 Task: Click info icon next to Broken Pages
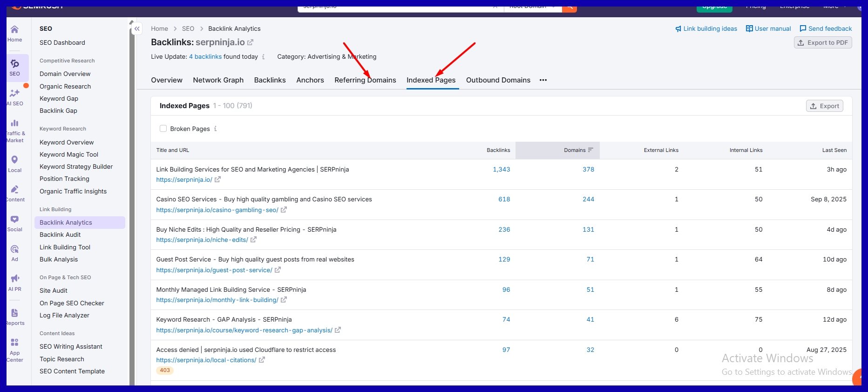(x=215, y=129)
